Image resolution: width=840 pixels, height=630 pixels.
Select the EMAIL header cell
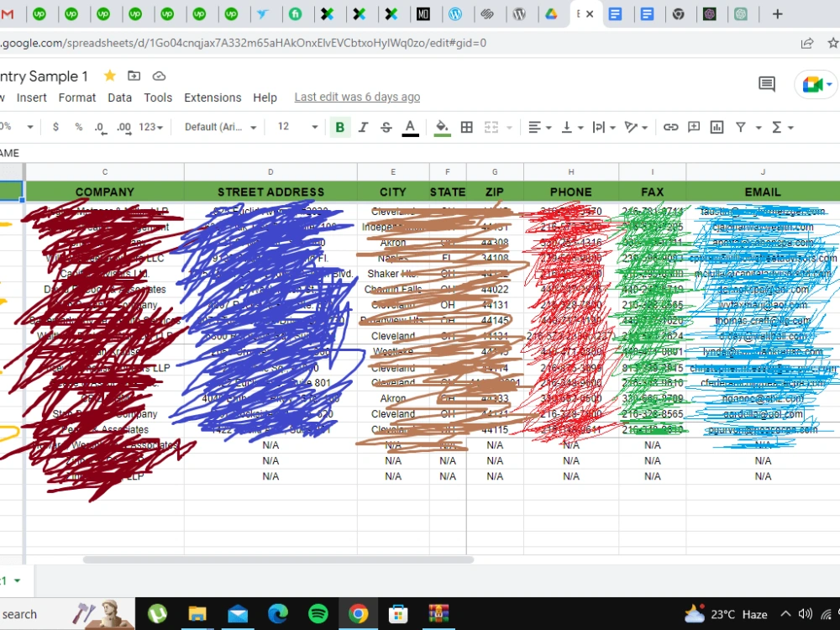coord(763,192)
